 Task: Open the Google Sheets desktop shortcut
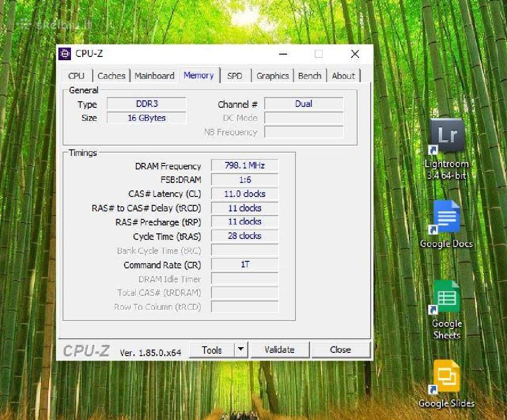point(447,310)
